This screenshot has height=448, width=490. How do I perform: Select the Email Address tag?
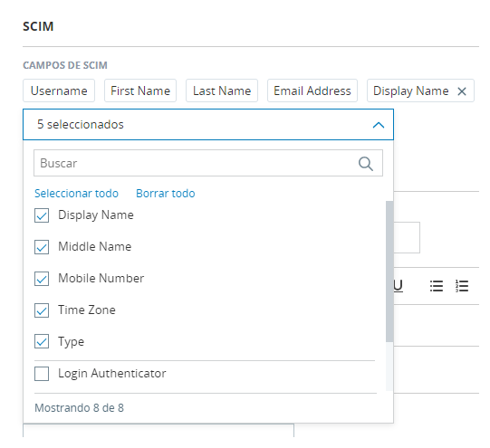[312, 91]
